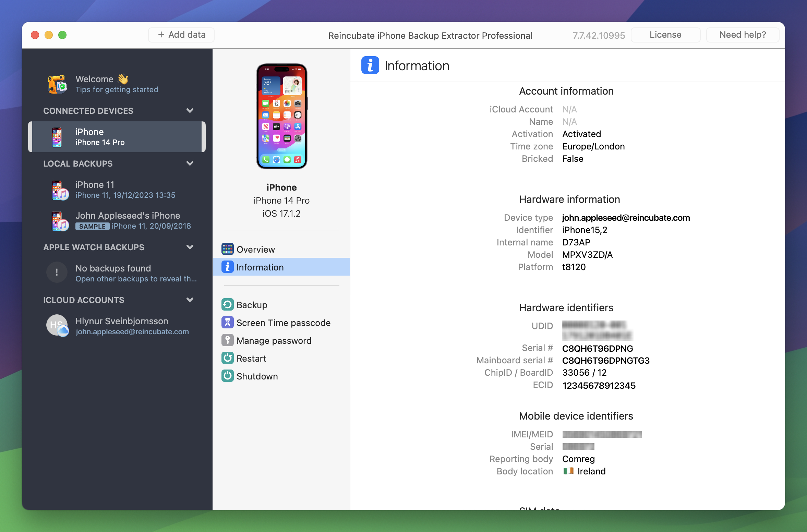807x532 pixels.
Task: Click the Need help? button
Action: tap(742, 34)
